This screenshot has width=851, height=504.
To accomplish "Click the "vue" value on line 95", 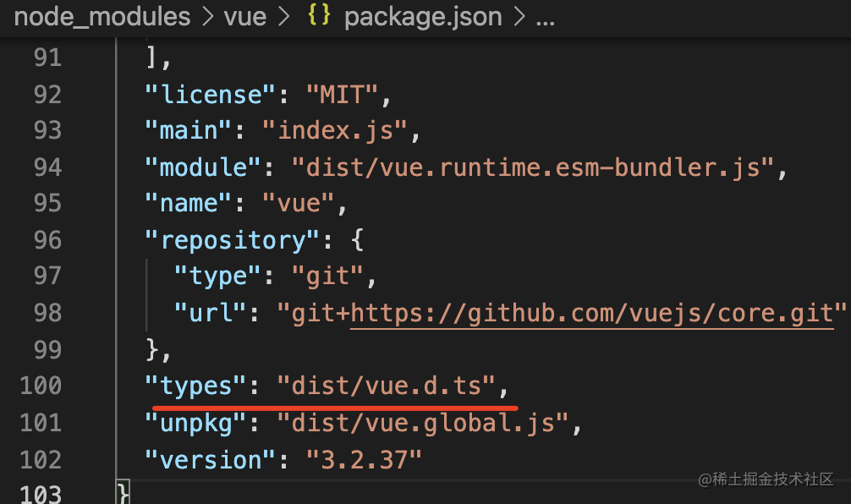I will click(x=299, y=204).
